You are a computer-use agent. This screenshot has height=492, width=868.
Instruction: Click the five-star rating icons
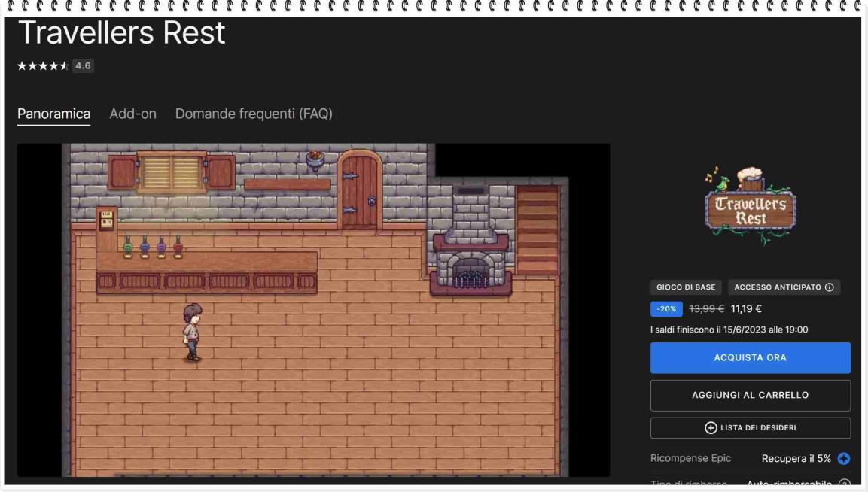[x=42, y=66]
